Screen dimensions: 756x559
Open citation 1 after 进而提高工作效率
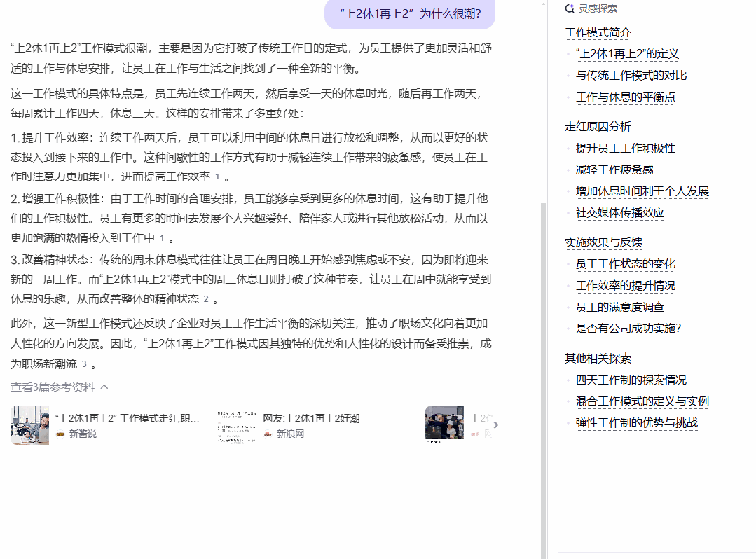[x=217, y=177]
